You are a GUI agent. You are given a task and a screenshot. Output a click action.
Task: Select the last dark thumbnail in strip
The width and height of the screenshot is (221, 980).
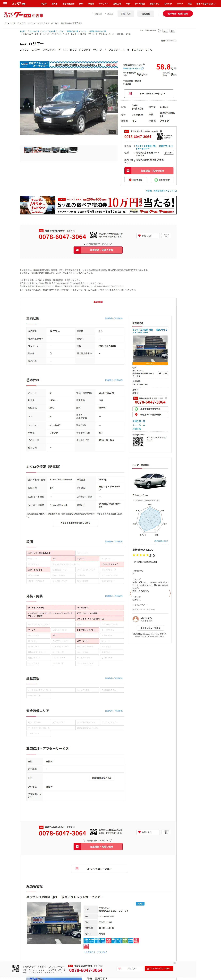coord(74,150)
